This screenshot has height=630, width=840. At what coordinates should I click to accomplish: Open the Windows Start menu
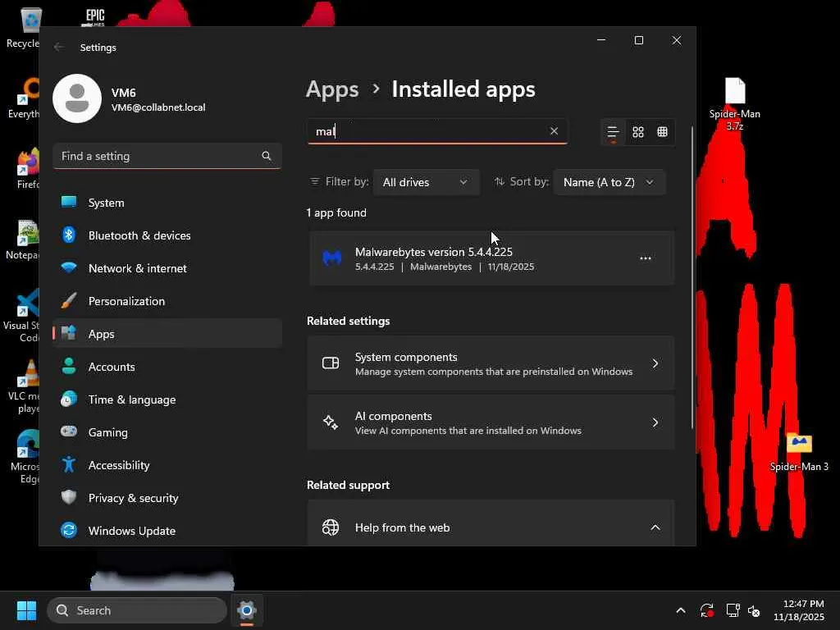click(x=26, y=610)
